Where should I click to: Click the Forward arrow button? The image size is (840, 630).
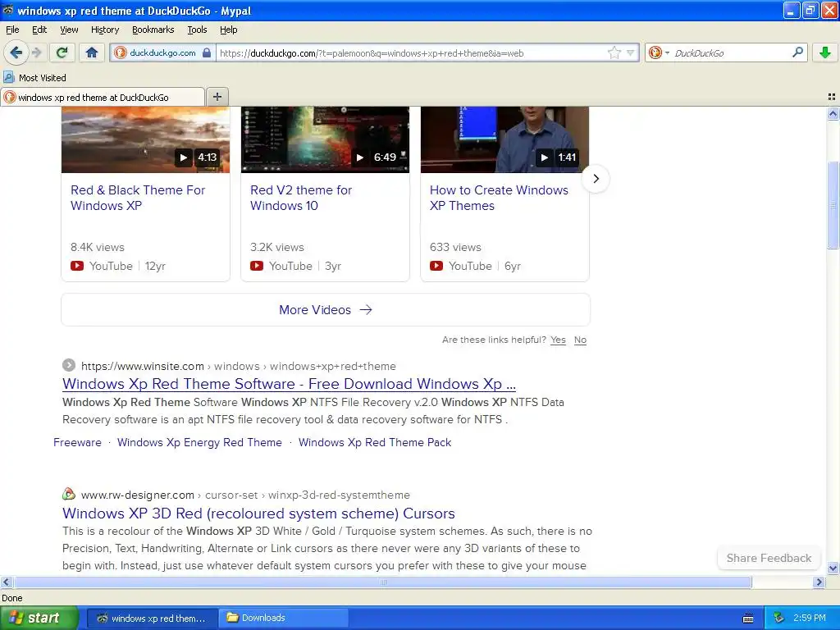click(36, 52)
